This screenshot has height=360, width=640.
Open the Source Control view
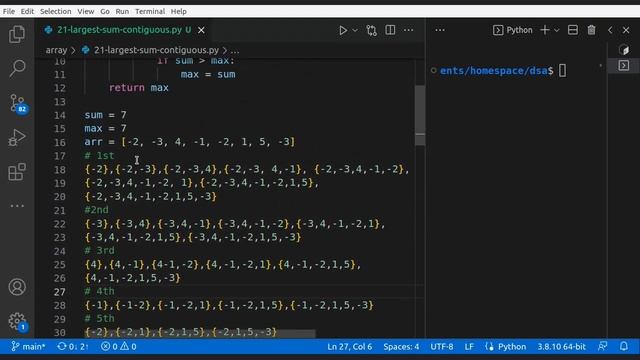pos(18,104)
